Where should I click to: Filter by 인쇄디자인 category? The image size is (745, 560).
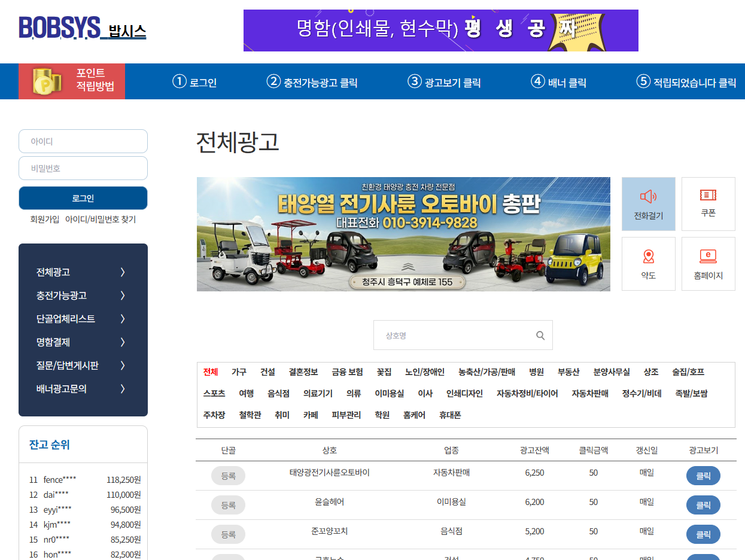point(465,394)
